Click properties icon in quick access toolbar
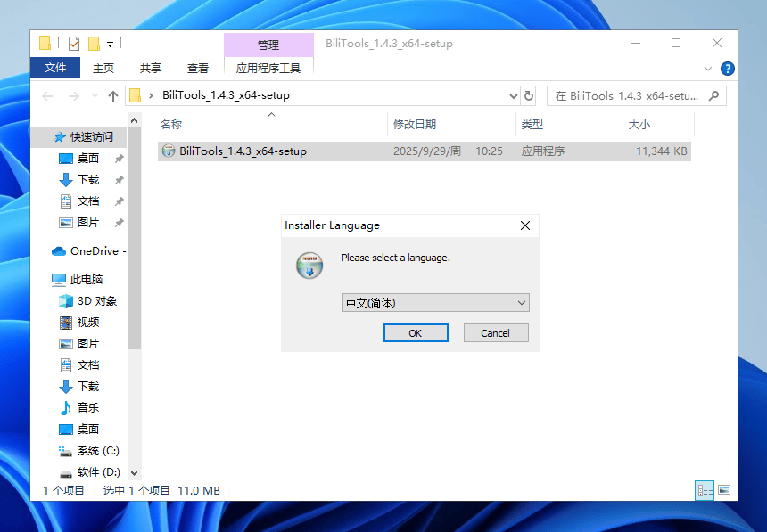Screen dimensions: 767x532 73,43
